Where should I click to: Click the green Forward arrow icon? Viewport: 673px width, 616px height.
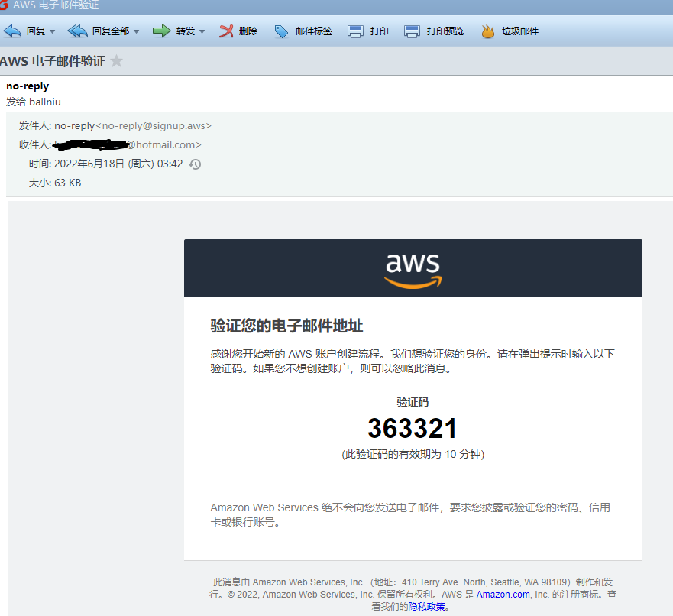point(161,31)
